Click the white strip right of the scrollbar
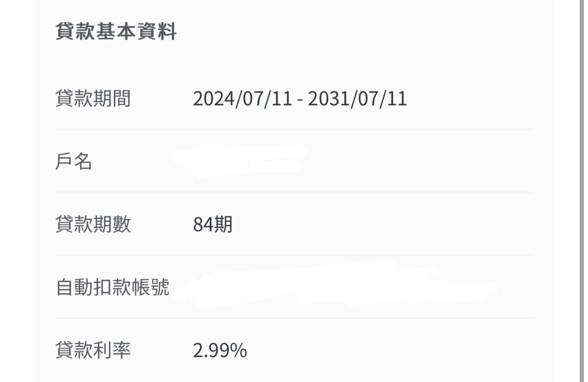This screenshot has width=588, height=382. [585, 191]
